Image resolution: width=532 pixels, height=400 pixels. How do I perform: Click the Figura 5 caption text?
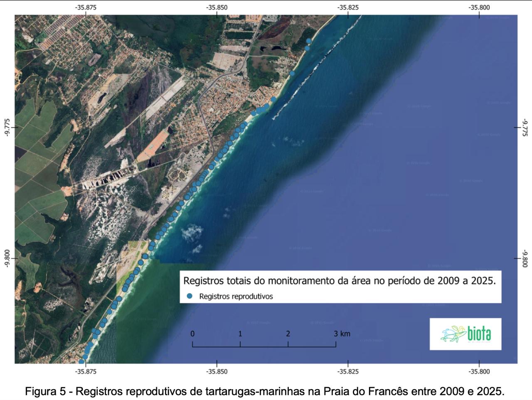pos(265,391)
